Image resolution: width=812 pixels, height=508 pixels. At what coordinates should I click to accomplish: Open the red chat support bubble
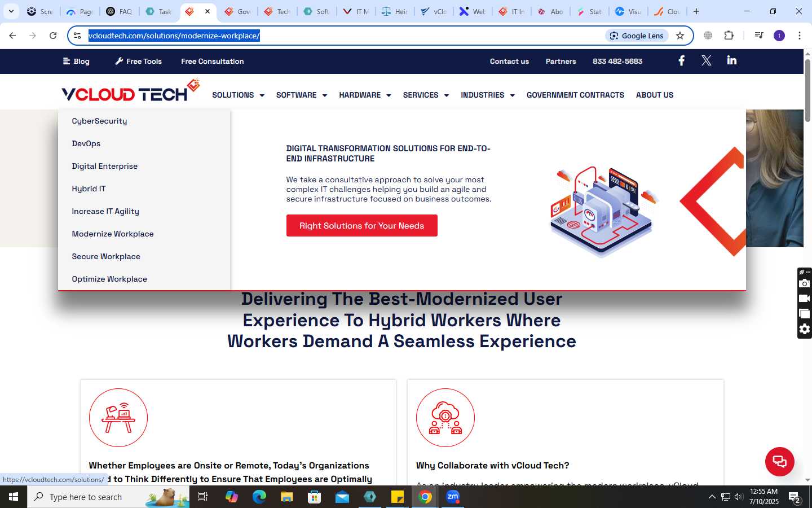[779, 461]
